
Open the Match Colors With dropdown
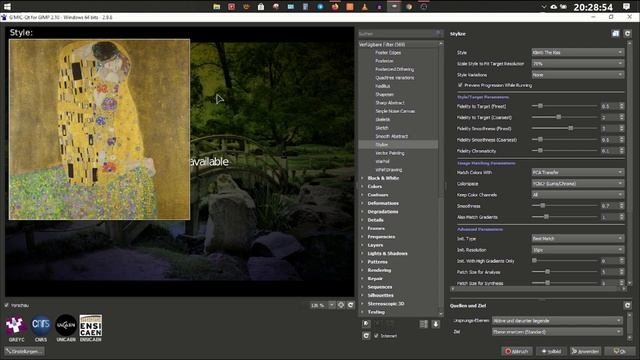click(x=578, y=172)
